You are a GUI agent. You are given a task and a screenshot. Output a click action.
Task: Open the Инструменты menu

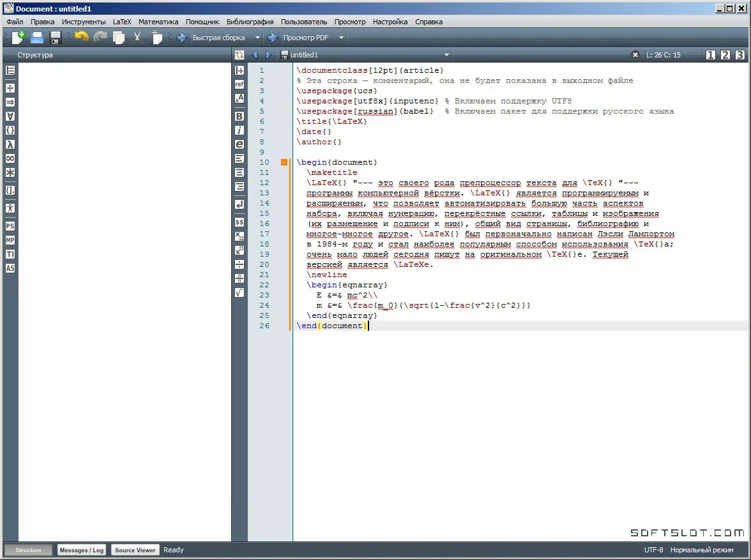84,22
